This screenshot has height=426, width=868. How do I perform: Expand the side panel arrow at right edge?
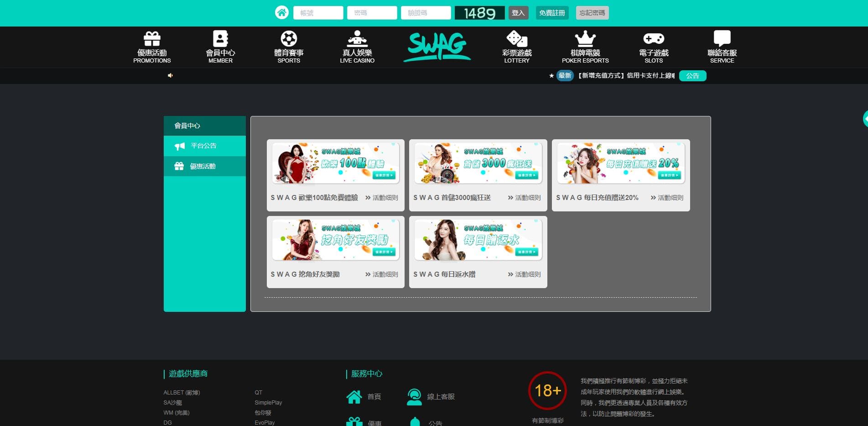click(x=865, y=119)
